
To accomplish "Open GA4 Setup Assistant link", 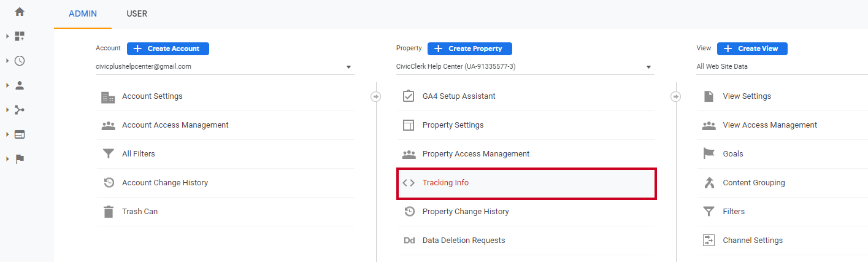I will [x=459, y=96].
